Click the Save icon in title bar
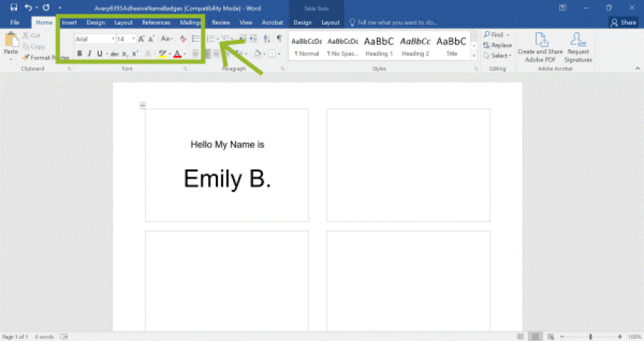644x341 pixels. (x=13, y=7)
